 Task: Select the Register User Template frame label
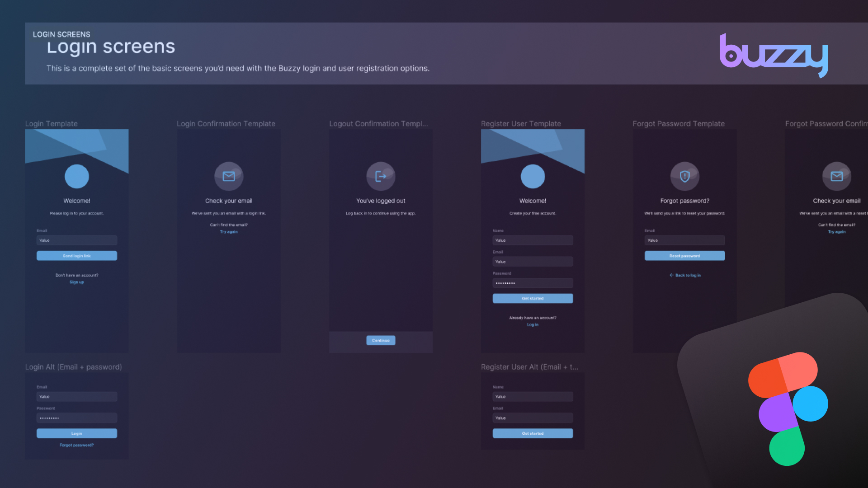(521, 124)
